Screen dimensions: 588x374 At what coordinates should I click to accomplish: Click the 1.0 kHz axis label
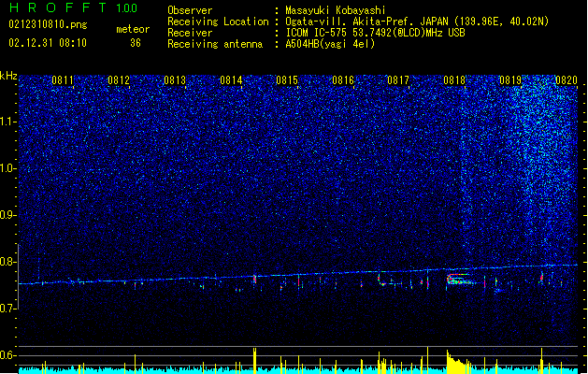point(7,168)
